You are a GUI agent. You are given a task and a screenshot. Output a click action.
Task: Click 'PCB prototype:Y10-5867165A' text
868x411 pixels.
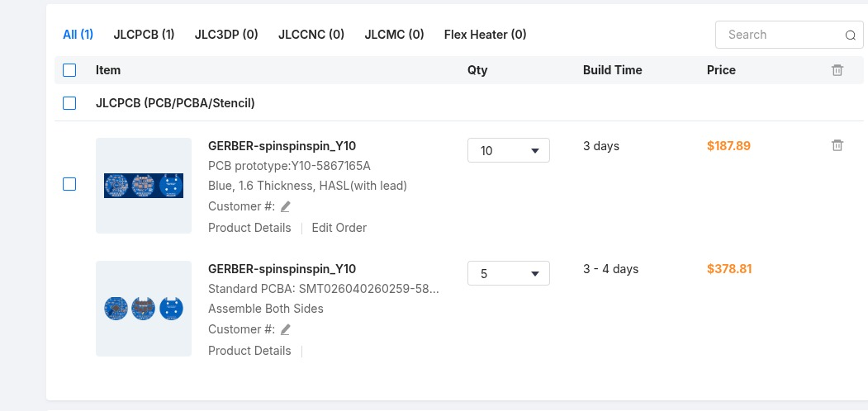(289, 166)
